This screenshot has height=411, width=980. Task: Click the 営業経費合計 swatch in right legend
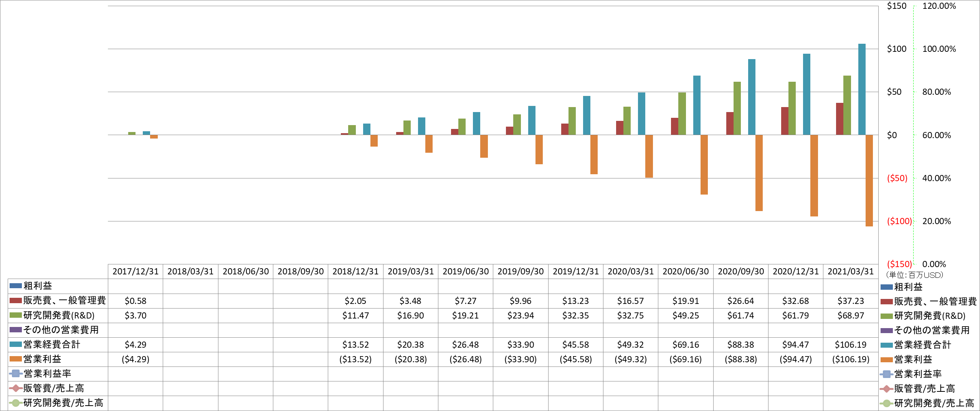(x=887, y=345)
